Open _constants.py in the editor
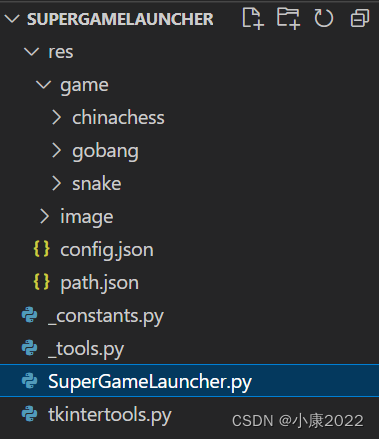The image size is (379, 439). 106,316
